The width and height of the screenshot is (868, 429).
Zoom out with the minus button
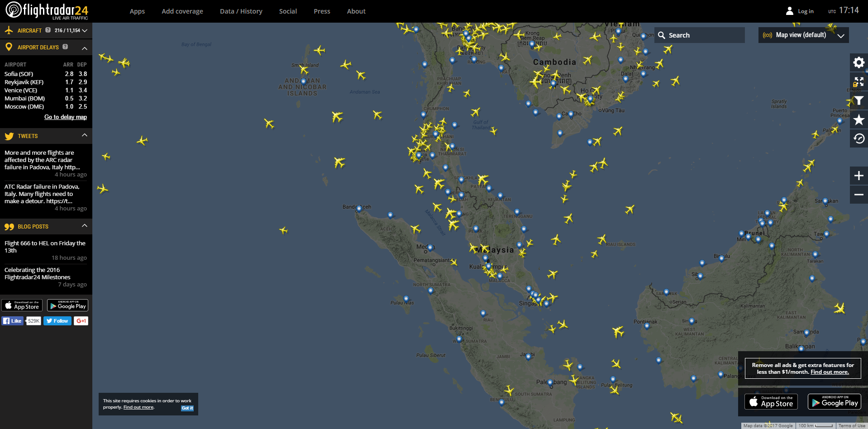tap(858, 195)
